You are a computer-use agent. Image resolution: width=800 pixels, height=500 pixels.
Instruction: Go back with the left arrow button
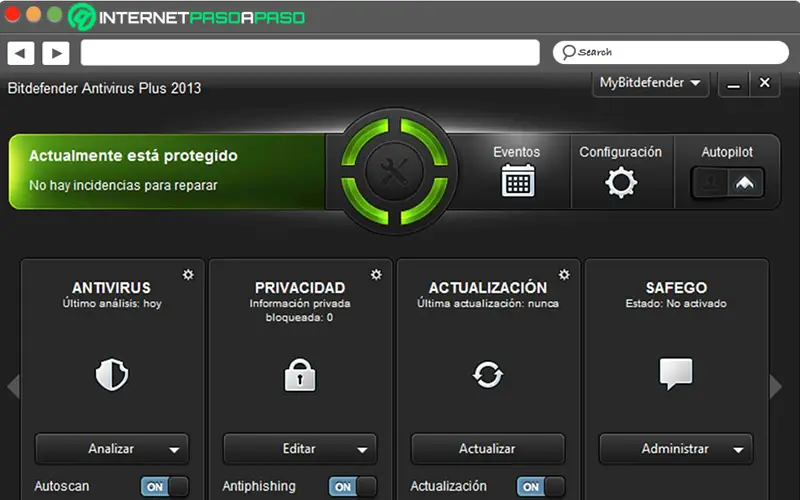pyautogui.click(x=20, y=53)
